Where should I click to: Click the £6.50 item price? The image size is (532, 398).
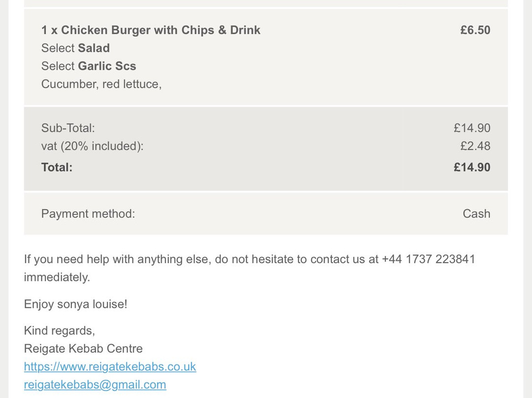coord(475,30)
